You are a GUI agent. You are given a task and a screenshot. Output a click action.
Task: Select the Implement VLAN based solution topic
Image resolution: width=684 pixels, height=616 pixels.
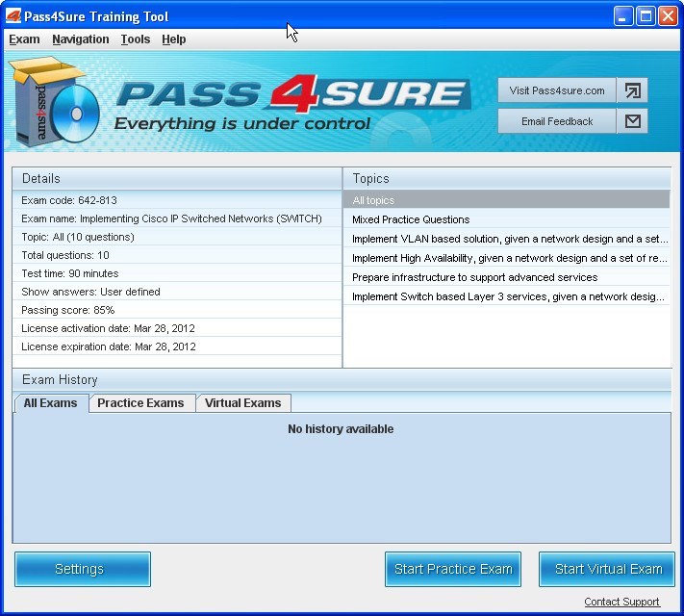click(x=506, y=239)
